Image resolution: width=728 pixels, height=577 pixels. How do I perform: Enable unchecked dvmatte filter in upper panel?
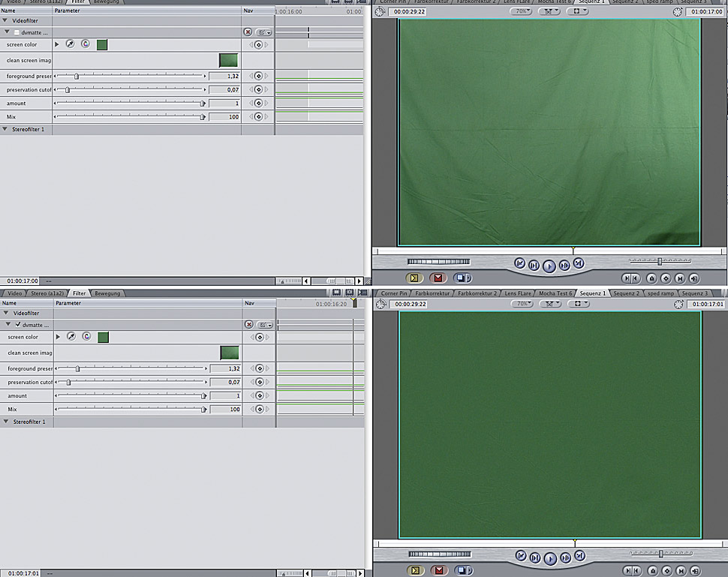point(17,32)
